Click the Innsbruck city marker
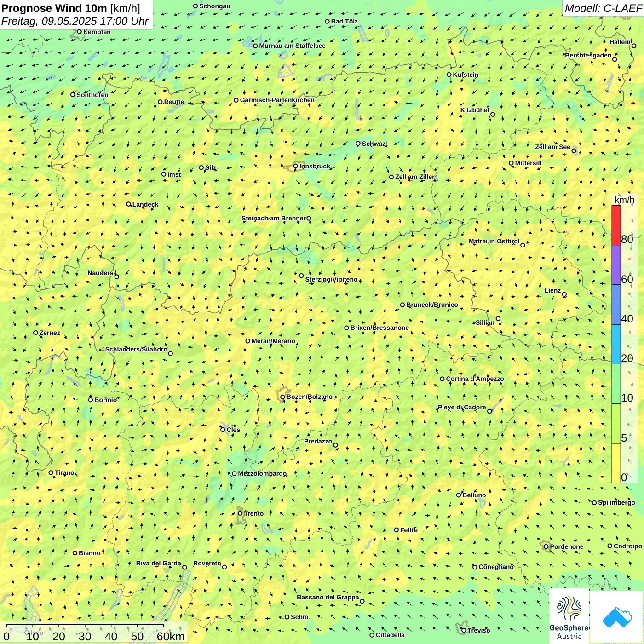The width and height of the screenshot is (644, 644). click(x=296, y=167)
